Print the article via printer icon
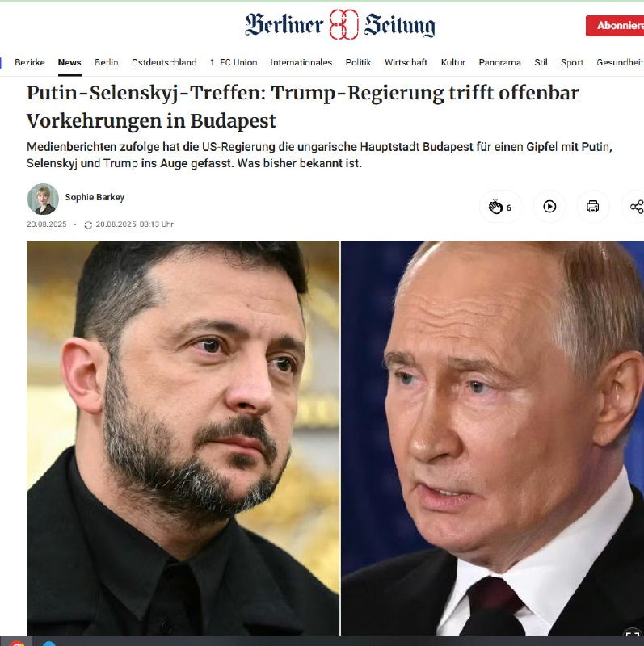644x646 pixels. [x=592, y=207]
